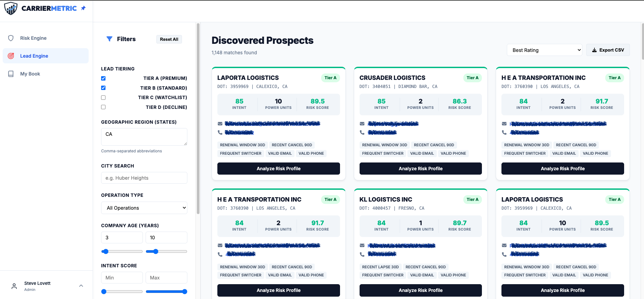Click the pin icon beside CarrierMetric
This screenshot has height=299, width=644.
coord(83,8)
